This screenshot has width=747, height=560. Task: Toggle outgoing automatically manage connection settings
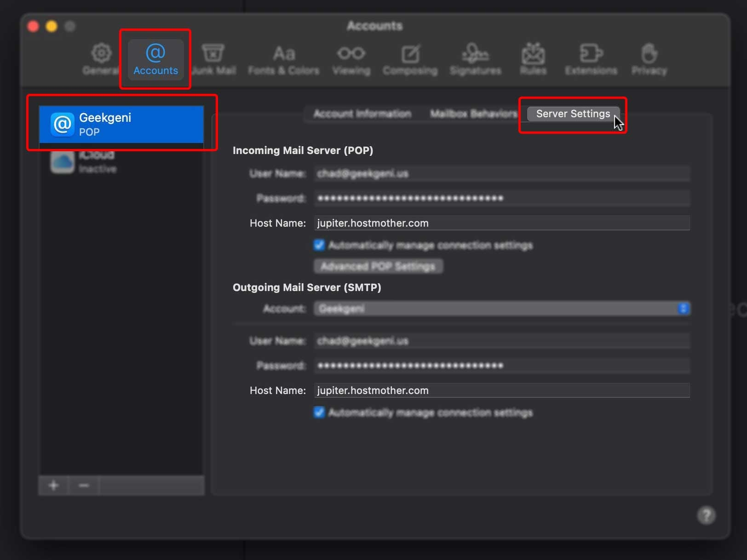pyautogui.click(x=319, y=412)
